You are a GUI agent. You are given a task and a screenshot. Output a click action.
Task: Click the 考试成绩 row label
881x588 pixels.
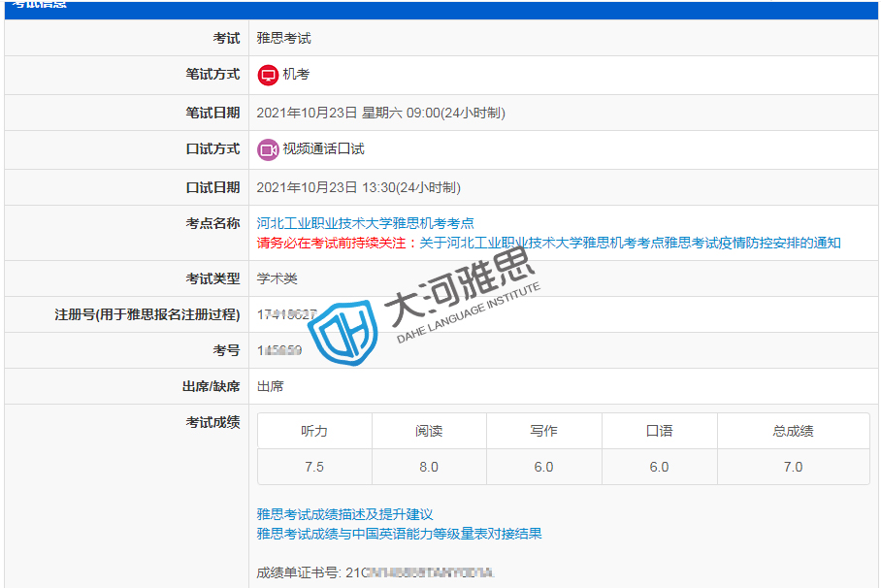(x=212, y=423)
